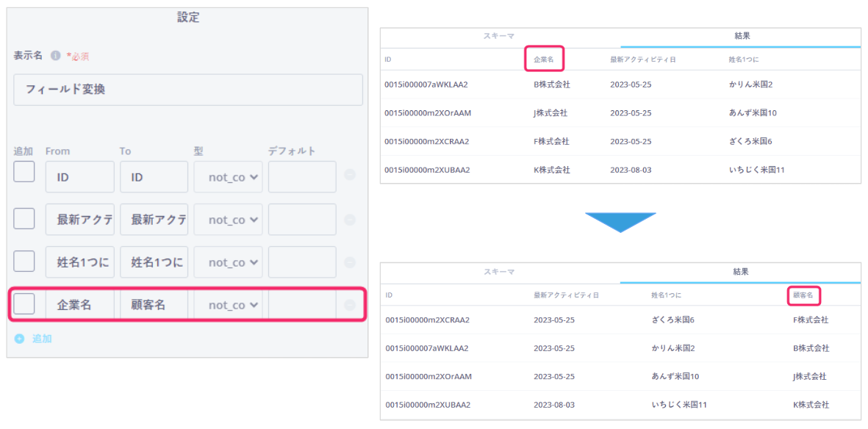Click the 最新アクティビティ日 header in lower table

coord(567,295)
